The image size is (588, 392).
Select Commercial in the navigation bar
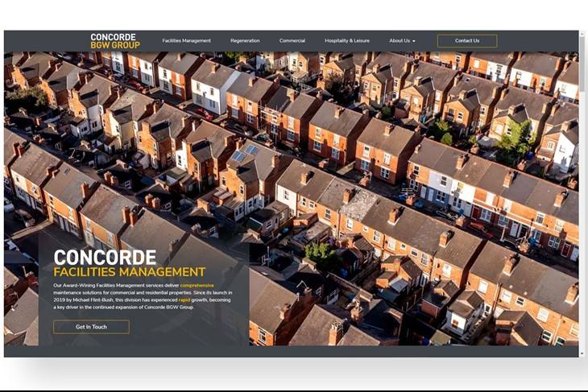(x=292, y=41)
